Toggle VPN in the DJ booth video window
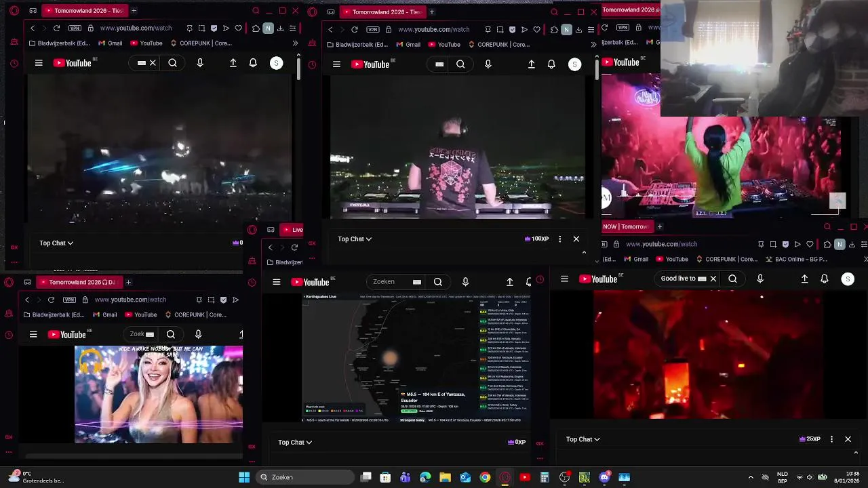 pyautogui.click(x=373, y=30)
